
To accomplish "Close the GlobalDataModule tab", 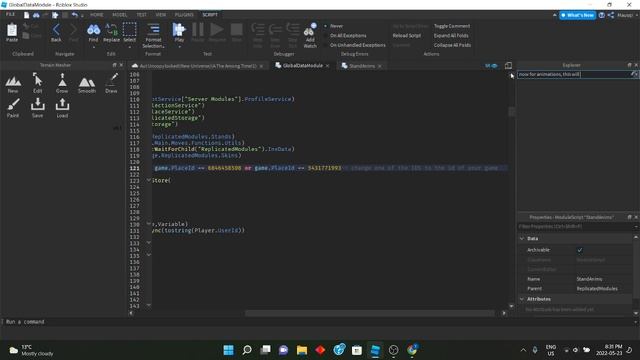I will [327, 66].
